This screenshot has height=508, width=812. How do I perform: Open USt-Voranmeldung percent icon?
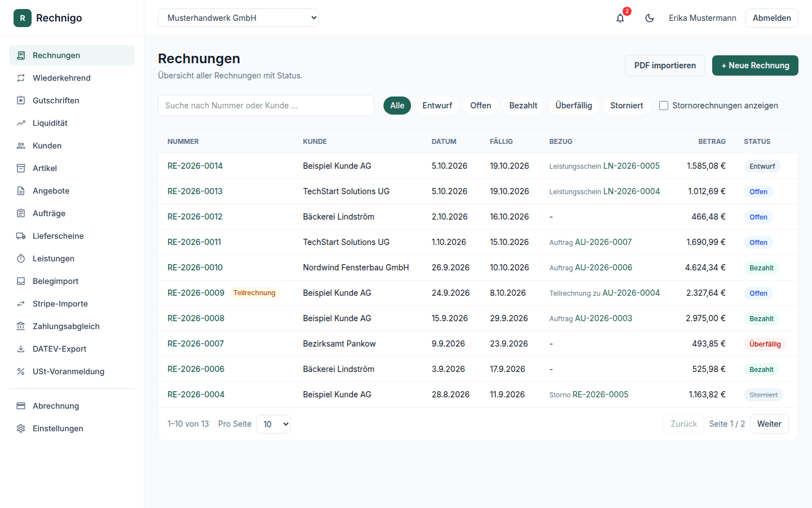point(21,371)
